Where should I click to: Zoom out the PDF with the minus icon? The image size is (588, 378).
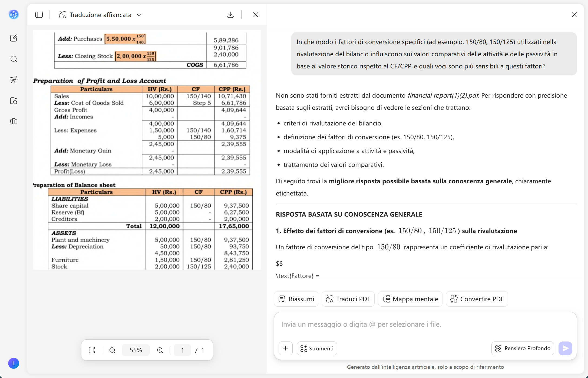112,350
